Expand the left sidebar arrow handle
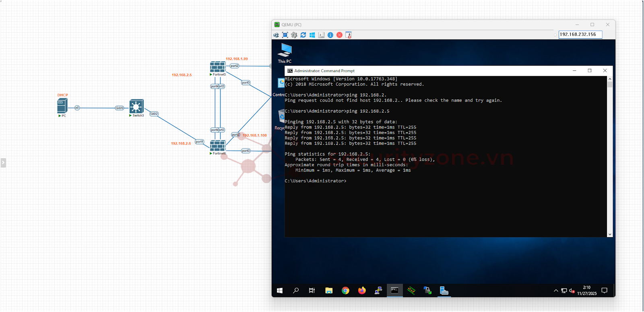This screenshot has width=644, height=312. tap(3, 163)
